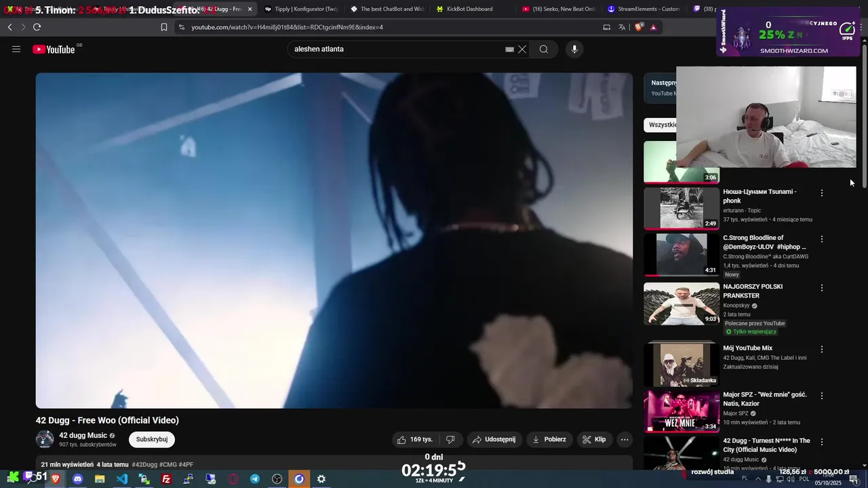Go to YouTube home via logo

click(x=54, y=49)
